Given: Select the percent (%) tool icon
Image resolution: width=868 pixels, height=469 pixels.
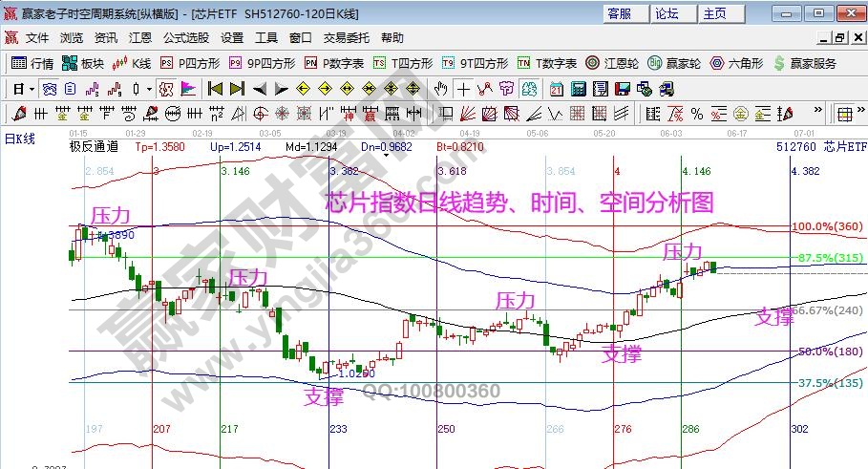Looking at the screenshot, I should pos(696,114).
